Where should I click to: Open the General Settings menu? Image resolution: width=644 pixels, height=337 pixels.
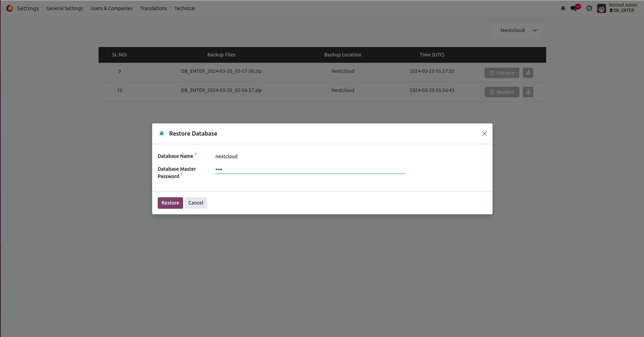[64, 8]
